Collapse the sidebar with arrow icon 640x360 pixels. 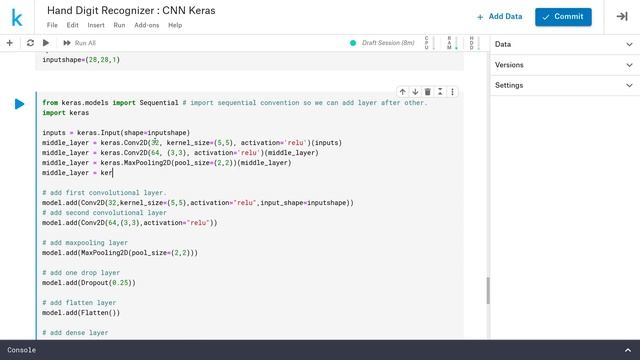pos(622,17)
